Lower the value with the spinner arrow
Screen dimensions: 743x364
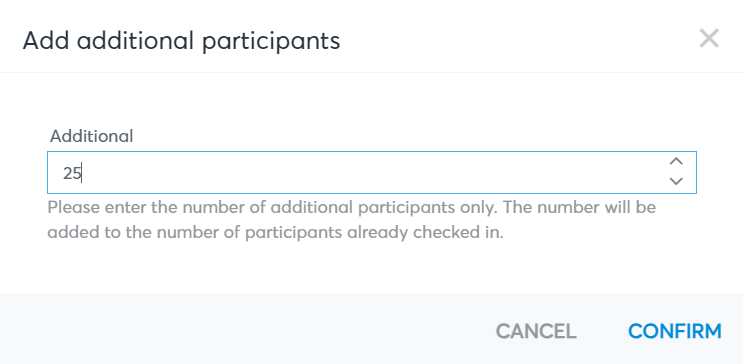click(x=676, y=181)
